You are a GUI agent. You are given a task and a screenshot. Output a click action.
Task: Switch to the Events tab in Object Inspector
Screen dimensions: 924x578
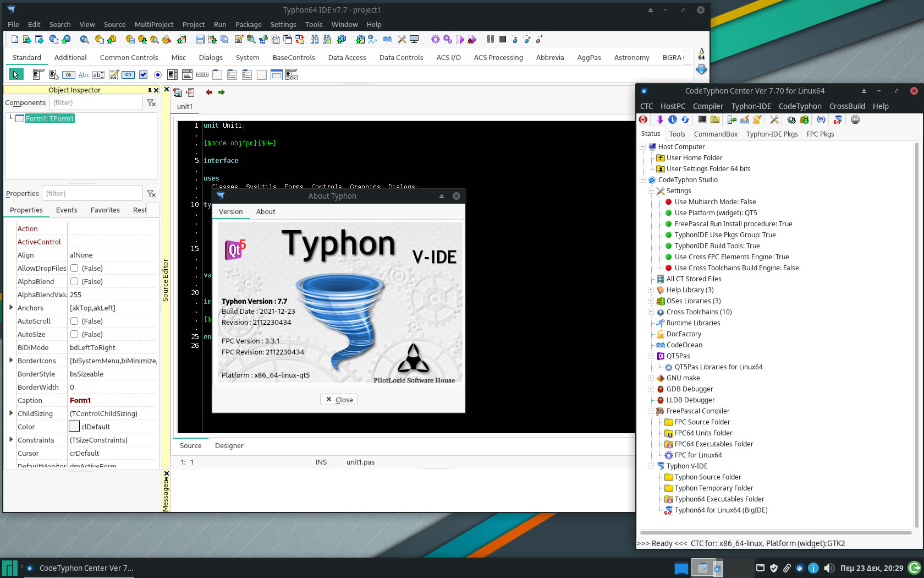coord(67,210)
